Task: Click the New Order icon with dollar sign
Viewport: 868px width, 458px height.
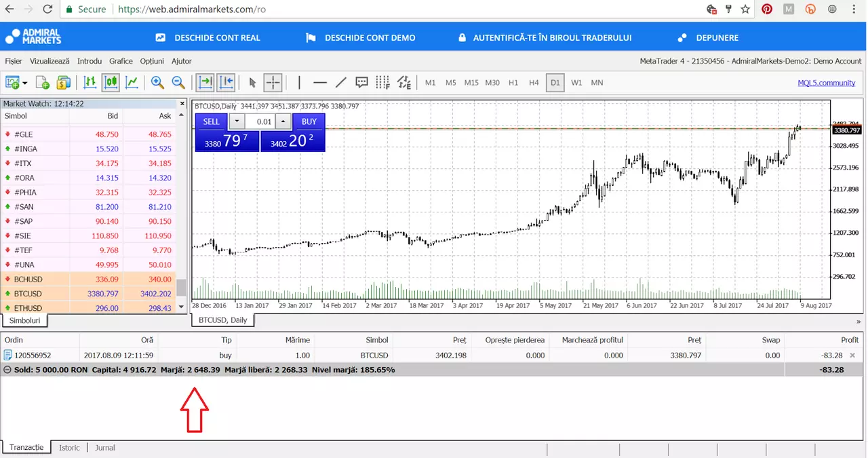Action: [x=64, y=83]
